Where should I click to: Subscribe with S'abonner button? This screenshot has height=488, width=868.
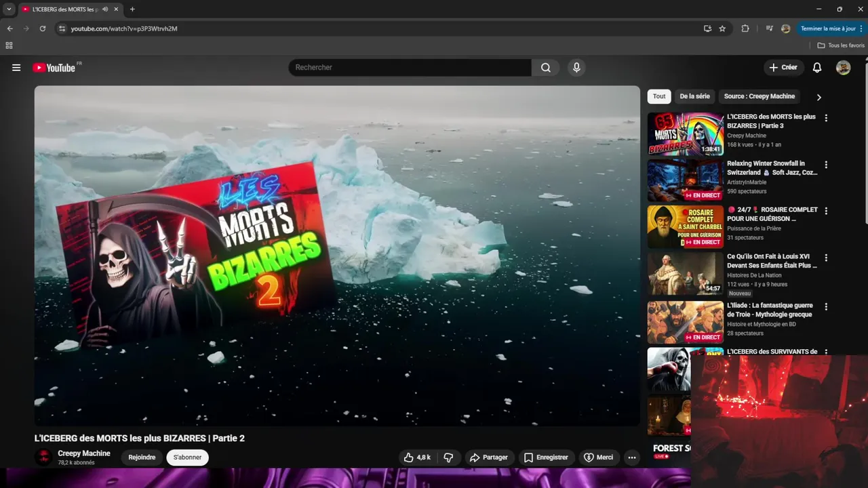pos(187,457)
